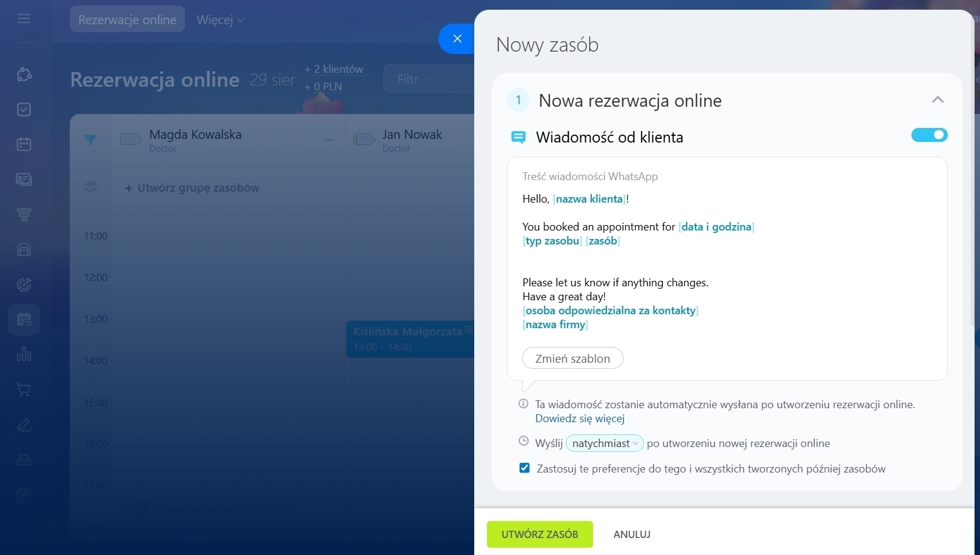Image resolution: width=980 pixels, height=555 pixels.
Task: Select the highlighted online booking sidebar icon
Action: pos(24,319)
